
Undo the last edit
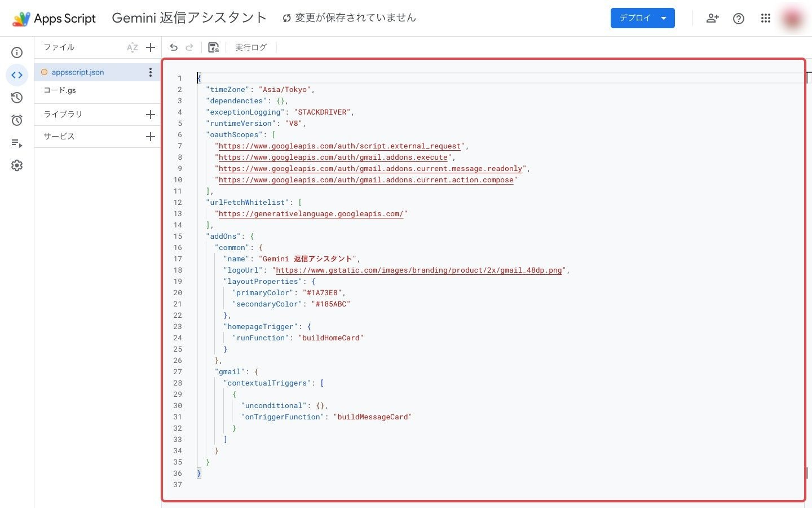[x=174, y=47]
